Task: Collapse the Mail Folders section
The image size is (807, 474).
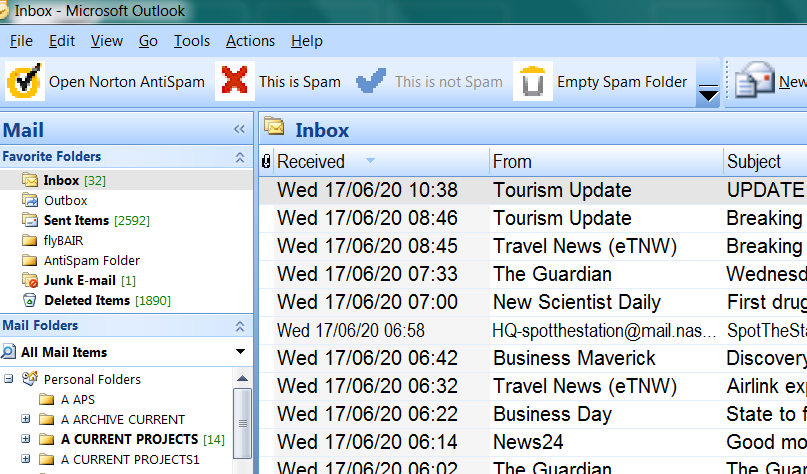Action: pos(240,326)
